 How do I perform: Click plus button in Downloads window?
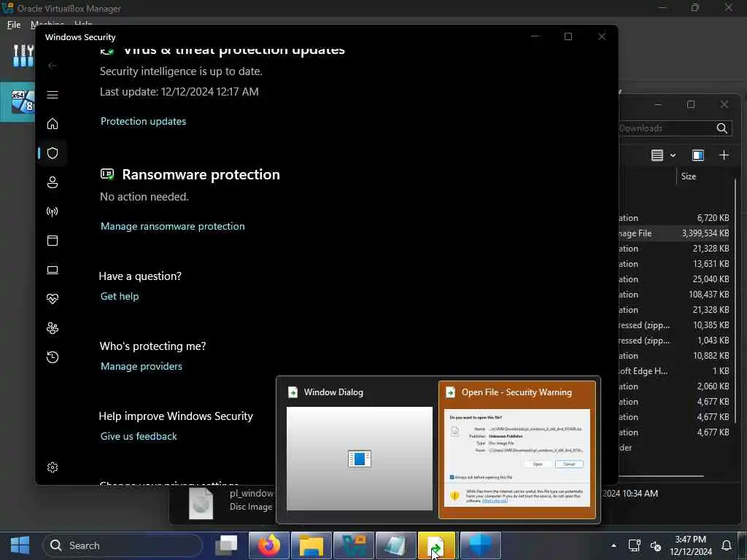click(724, 155)
